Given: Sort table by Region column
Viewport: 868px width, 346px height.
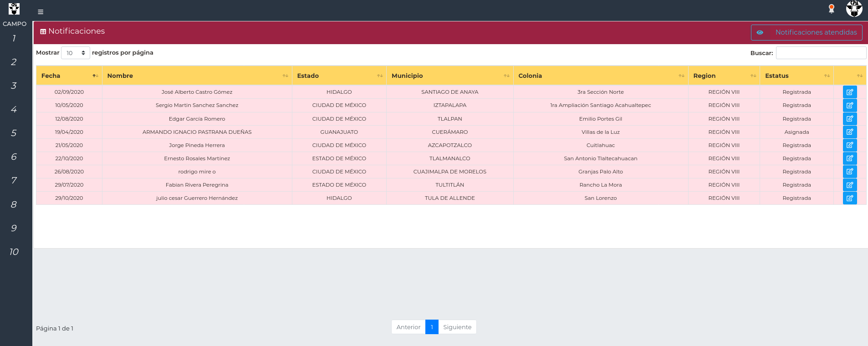Looking at the screenshot, I should pos(724,76).
